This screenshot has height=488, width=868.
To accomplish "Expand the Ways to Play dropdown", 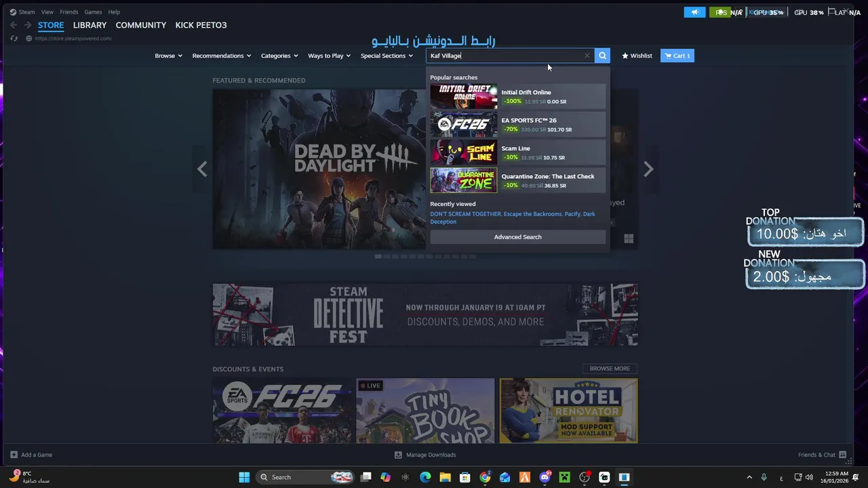I will pyautogui.click(x=329, y=56).
